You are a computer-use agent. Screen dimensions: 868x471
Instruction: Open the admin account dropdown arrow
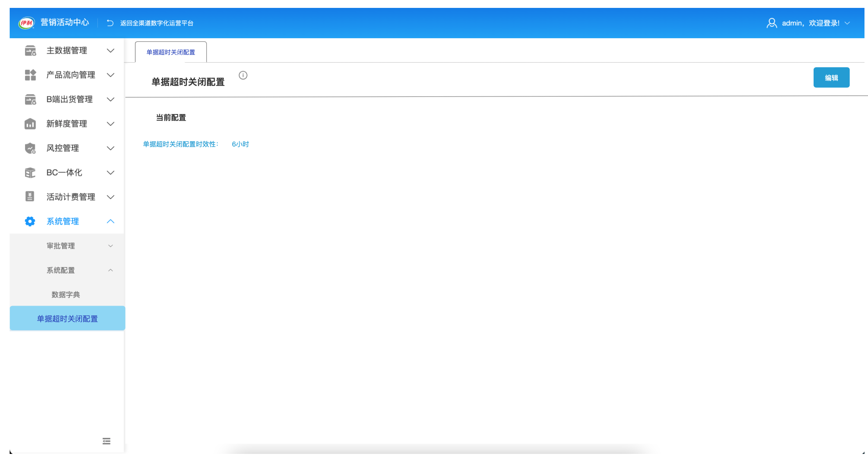click(847, 23)
